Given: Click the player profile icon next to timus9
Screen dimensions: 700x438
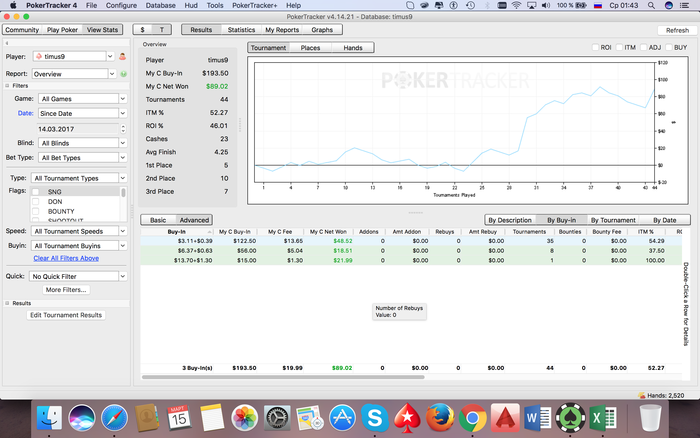Looking at the screenshot, I should (122, 57).
